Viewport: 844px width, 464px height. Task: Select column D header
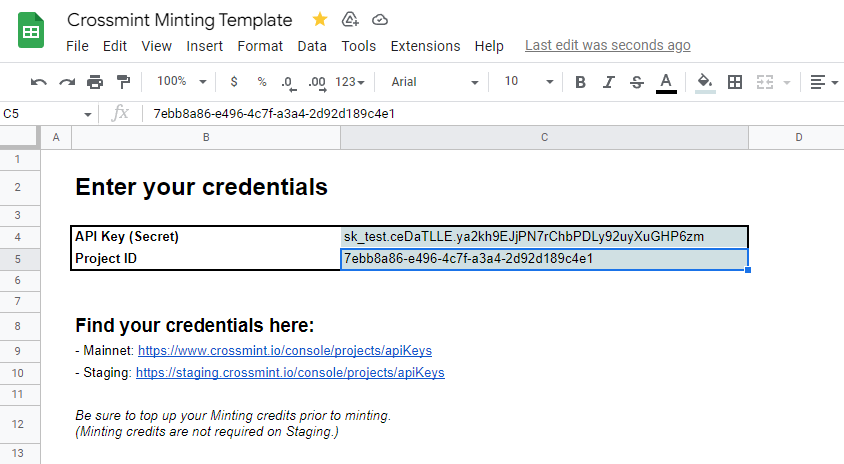coord(798,137)
